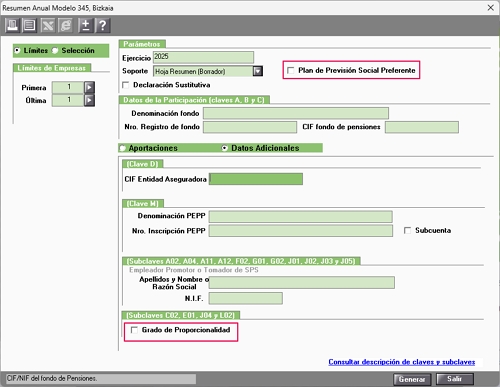Viewport: 500px width, 387px height.
Task: Open Consultar descripción de claves y subclaves link
Action: [402, 362]
